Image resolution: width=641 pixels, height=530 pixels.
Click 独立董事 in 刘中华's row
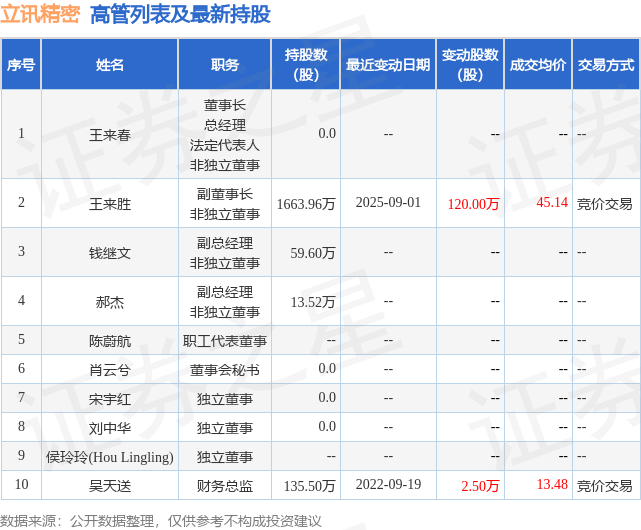pyautogui.click(x=224, y=428)
